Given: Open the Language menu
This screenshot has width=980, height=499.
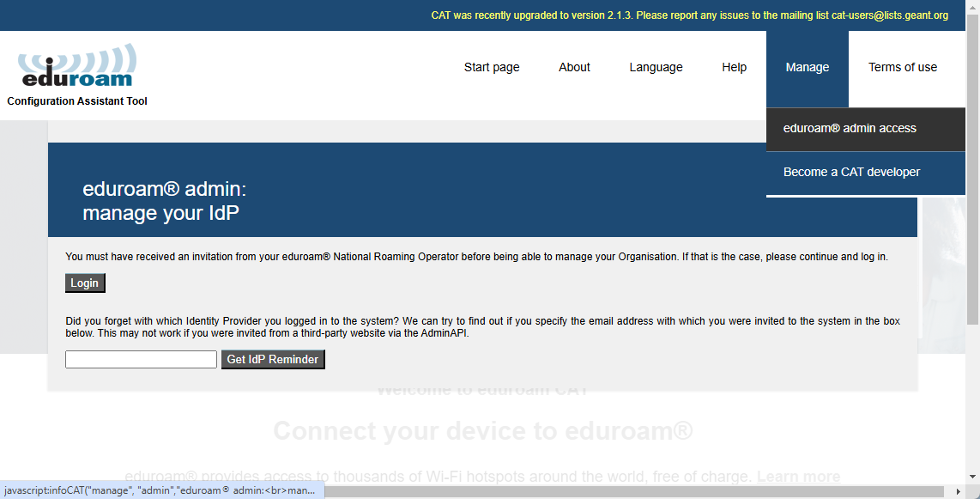Looking at the screenshot, I should pyautogui.click(x=656, y=68).
